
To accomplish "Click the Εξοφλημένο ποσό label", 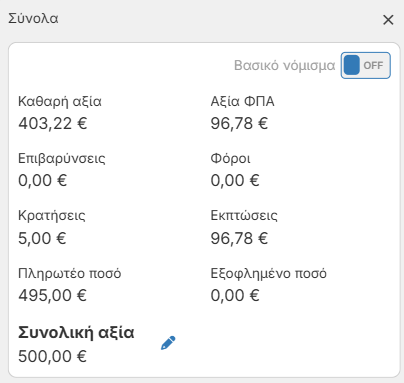I will [268, 273].
